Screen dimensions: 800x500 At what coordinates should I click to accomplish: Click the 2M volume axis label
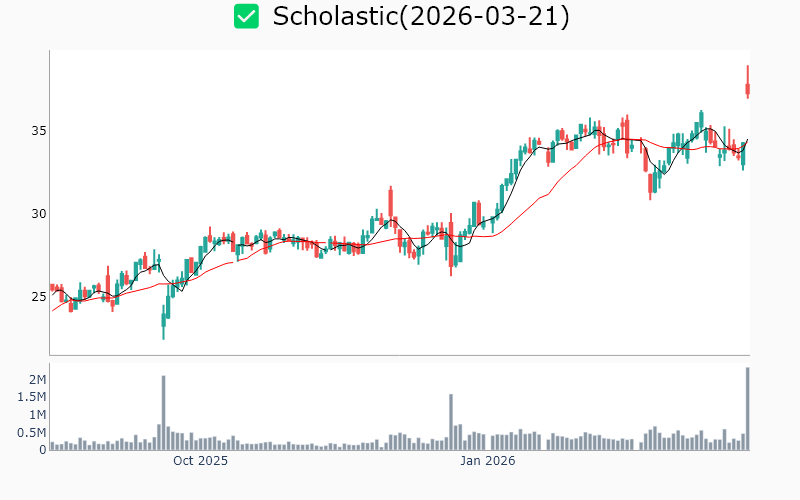[x=37, y=380]
